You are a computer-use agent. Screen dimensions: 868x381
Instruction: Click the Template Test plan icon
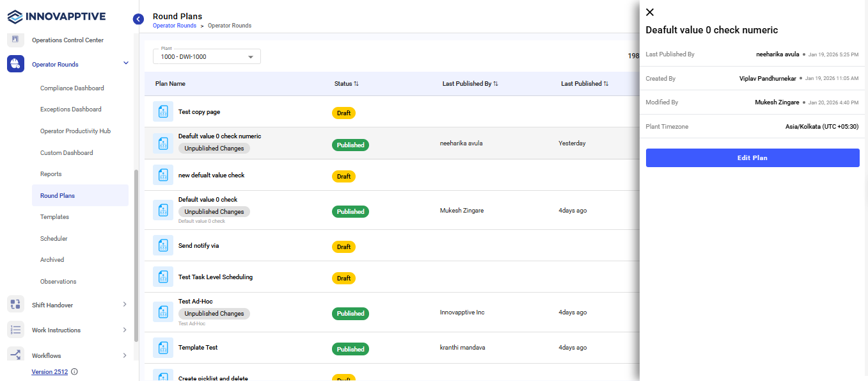[x=163, y=348]
